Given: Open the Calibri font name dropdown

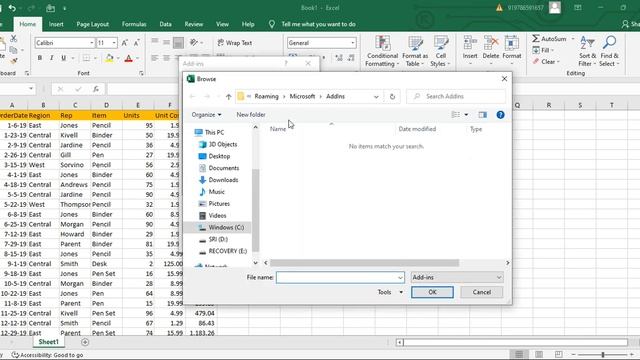Looking at the screenshot, I should [x=92, y=43].
